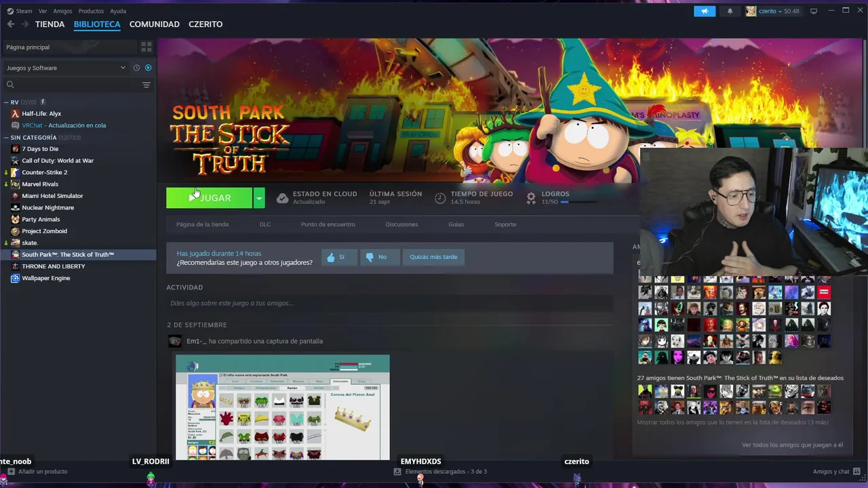Choose Quizás más tarde
868x488 pixels.
[433, 257]
